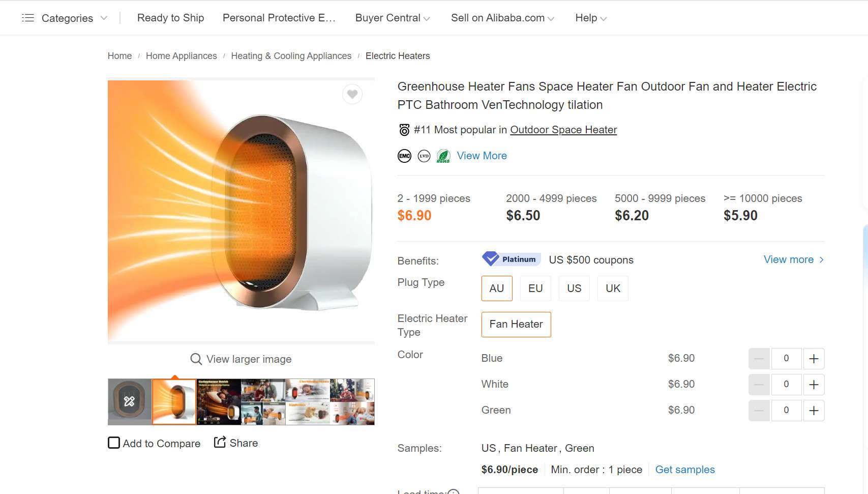Expand the Buyer Central dropdown
Image resolution: width=868 pixels, height=494 pixels.
point(393,18)
